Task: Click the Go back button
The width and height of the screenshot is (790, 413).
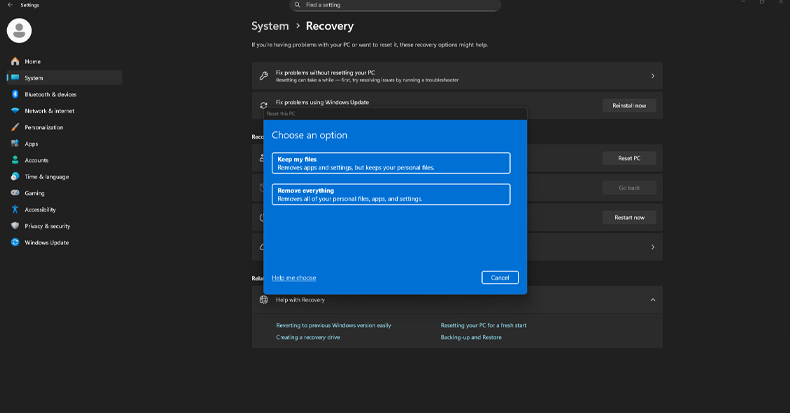Action: (x=629, y=188)
